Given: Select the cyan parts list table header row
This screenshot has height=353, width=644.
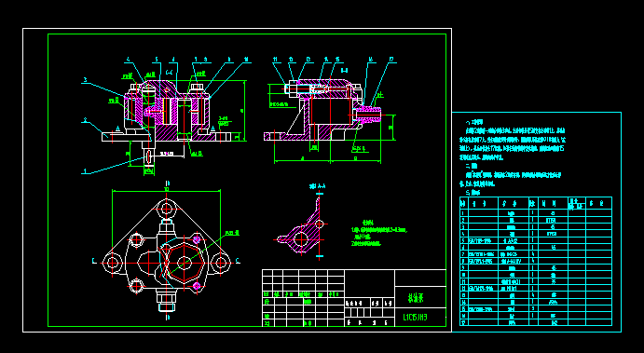Looking at the screenshot, I should pos(536,203).
